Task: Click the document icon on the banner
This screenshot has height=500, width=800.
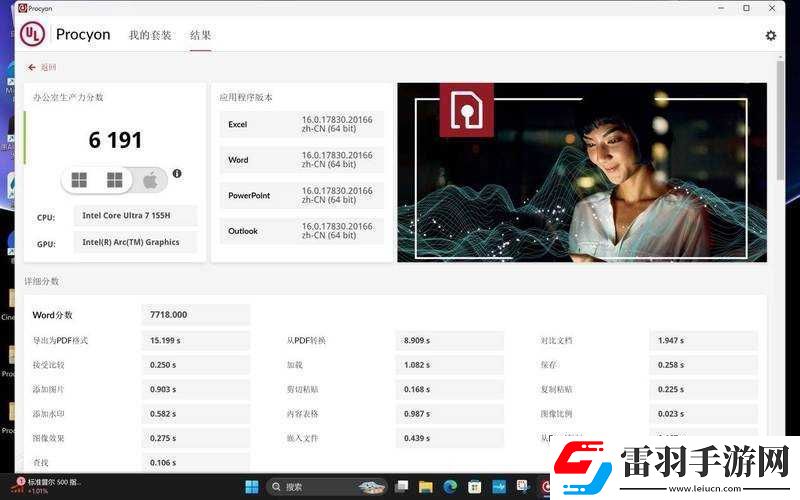Action: point(466,110)
